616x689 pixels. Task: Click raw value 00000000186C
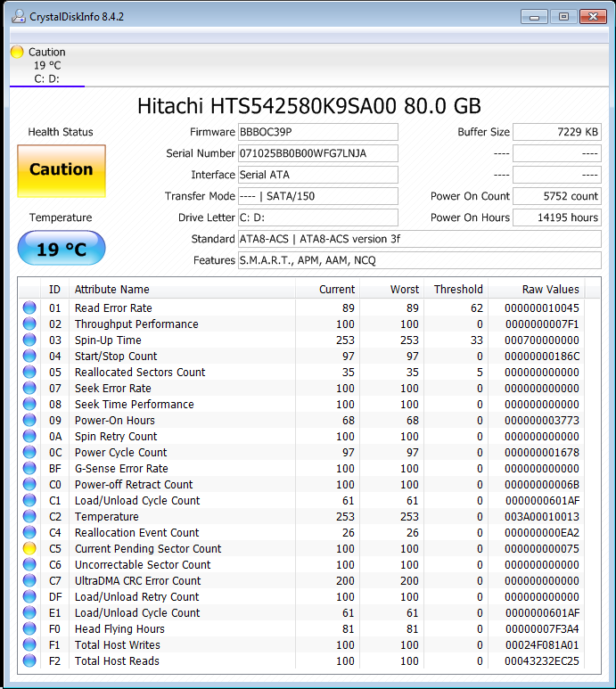[542, 357]
